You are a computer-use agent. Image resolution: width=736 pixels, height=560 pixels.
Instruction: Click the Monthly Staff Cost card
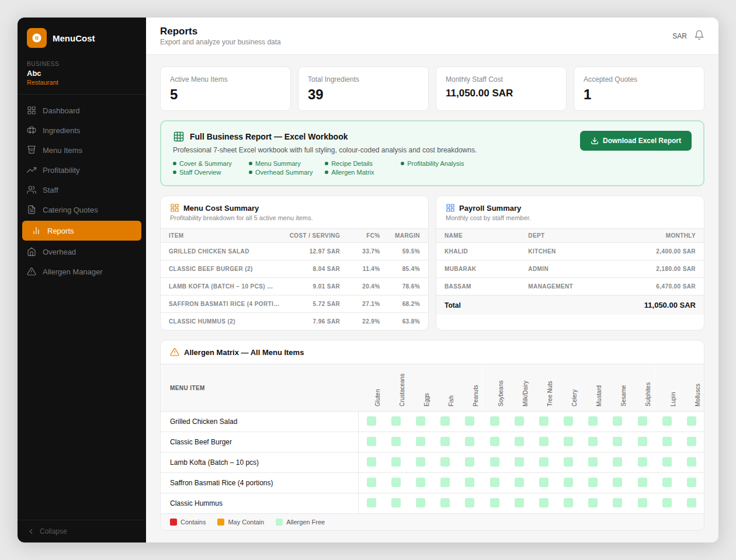[501, 89]
